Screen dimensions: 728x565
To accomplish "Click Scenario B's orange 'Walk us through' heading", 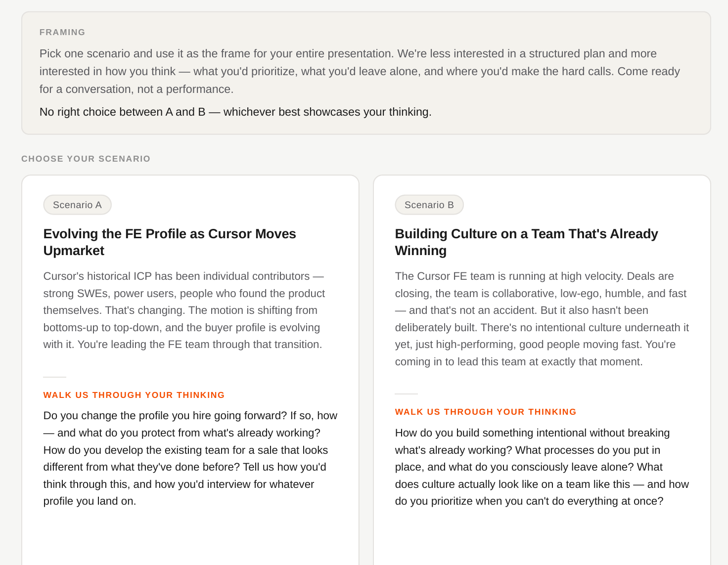I will (486, 412).
